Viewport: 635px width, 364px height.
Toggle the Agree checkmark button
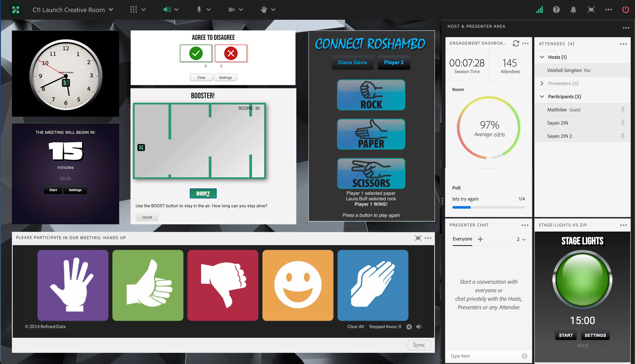coord(196,53)
